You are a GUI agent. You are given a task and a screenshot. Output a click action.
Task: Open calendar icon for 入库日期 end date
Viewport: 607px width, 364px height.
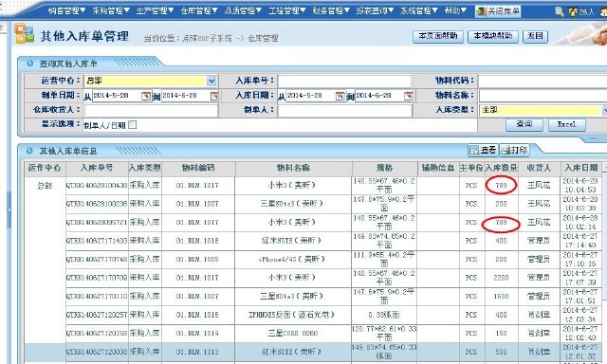[408, 96]
